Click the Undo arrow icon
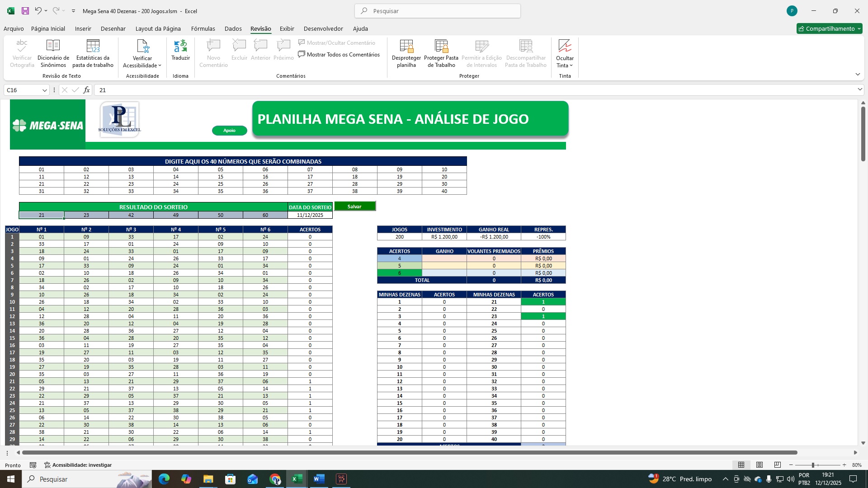This screenshot has height=488, width=868. point(38,11)
